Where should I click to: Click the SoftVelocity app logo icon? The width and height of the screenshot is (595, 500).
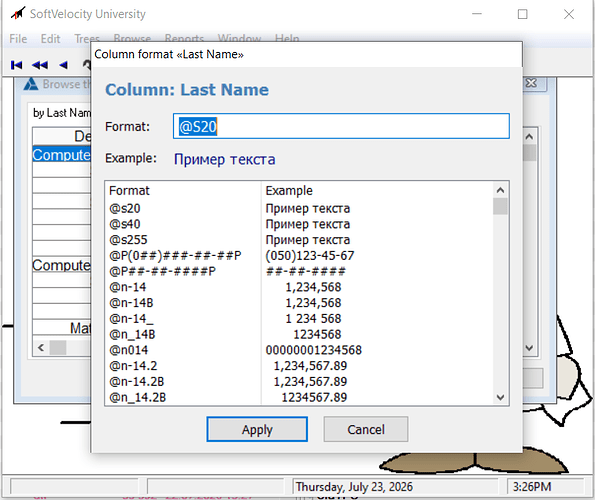[18, 13]
